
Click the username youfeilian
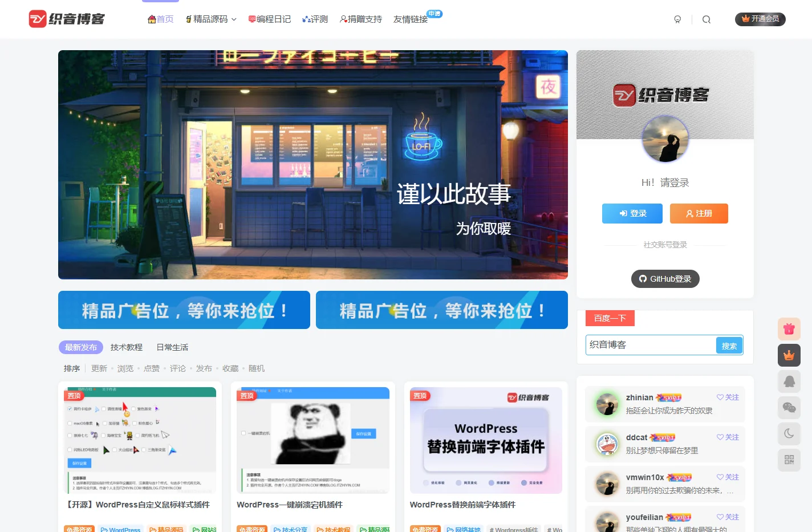click(x=644, y=517)
